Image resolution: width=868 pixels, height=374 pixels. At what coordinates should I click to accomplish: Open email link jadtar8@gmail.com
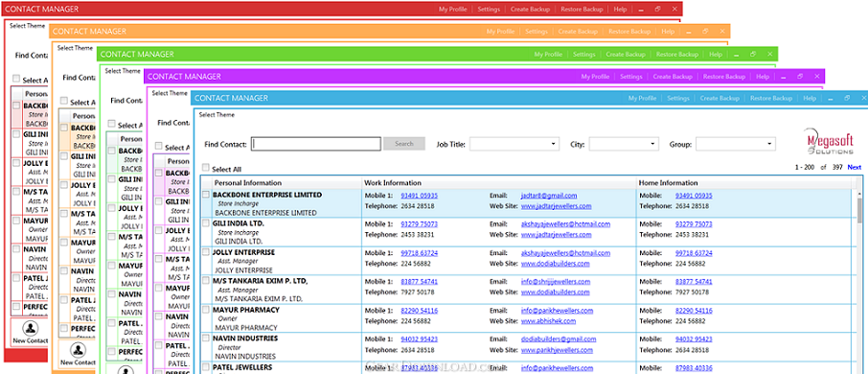point(549,196)
